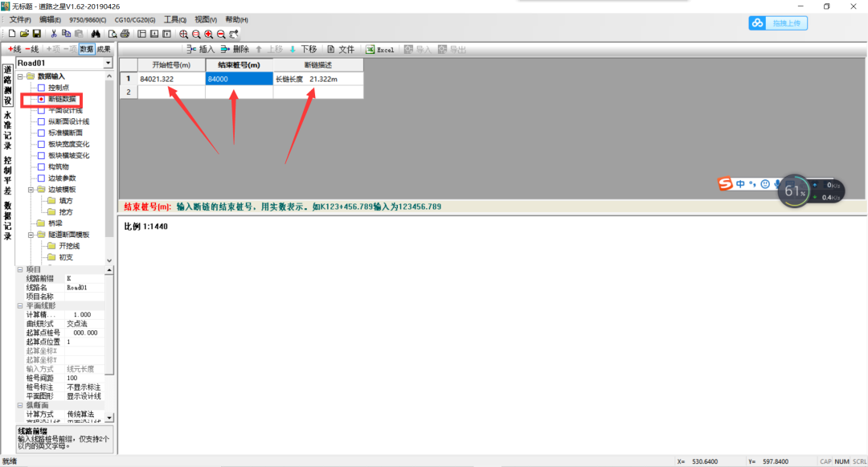
Task: Click the second panel layout icon
Action: (x=154, y=35)
